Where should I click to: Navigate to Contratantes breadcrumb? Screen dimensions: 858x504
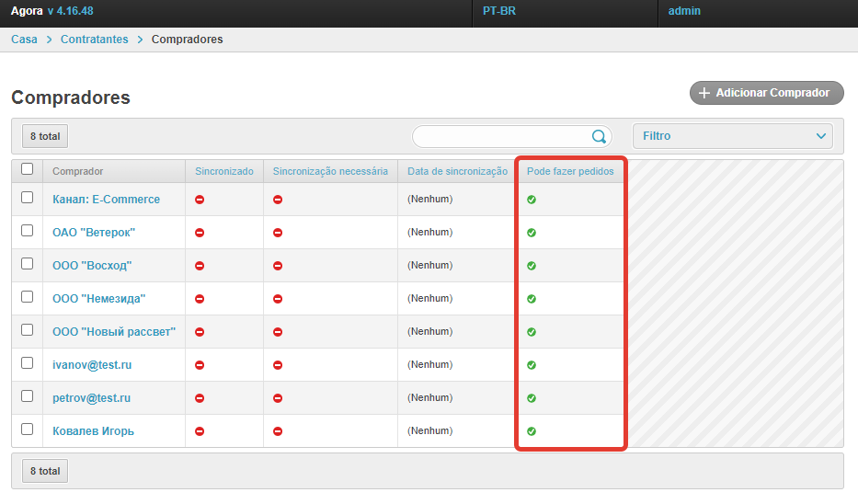coord(95,40)
